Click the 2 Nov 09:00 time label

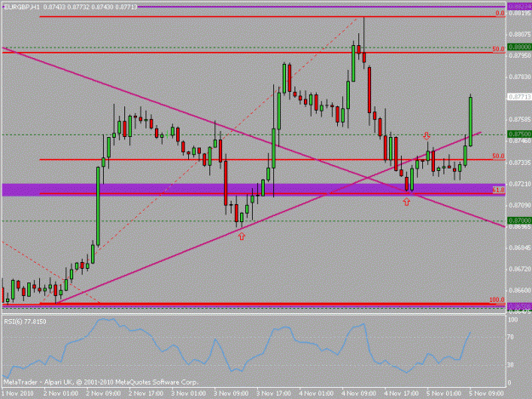click(104, 394)
